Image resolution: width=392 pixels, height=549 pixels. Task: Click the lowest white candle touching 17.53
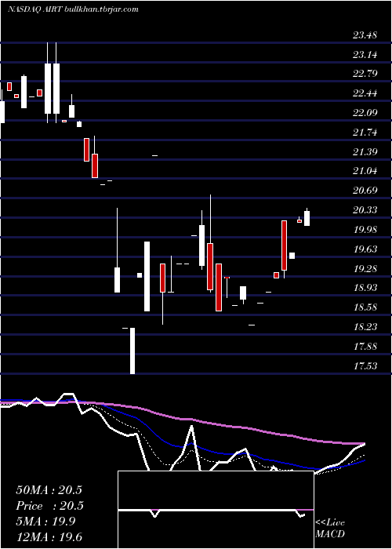point(132,351)
